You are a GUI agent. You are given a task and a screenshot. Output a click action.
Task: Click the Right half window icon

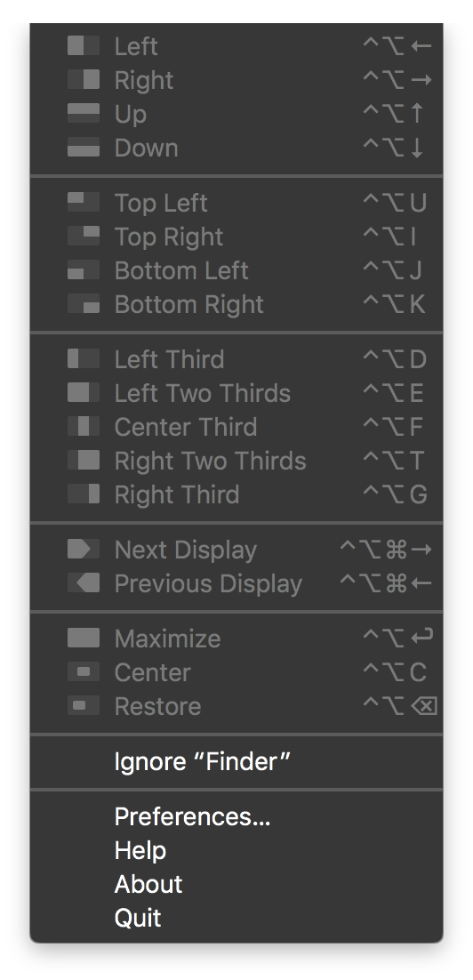pos(83,79)
